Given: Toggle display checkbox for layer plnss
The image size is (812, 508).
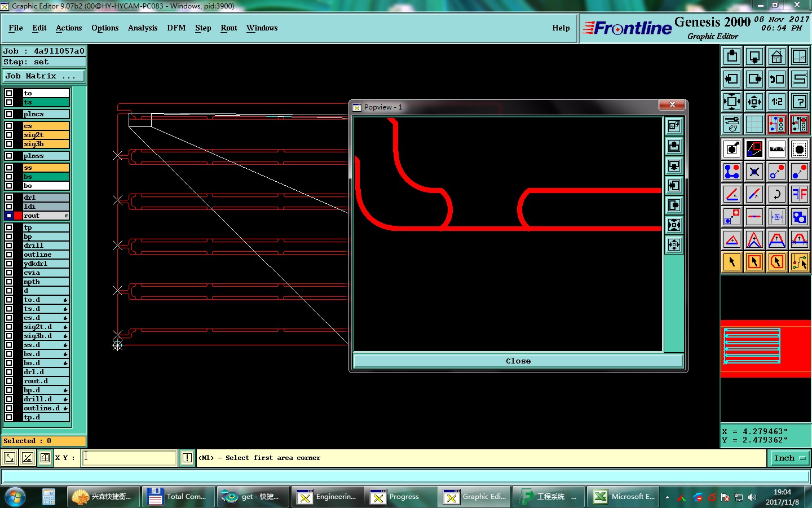Looking at the screenshot, I should click(x=9, y=156).
